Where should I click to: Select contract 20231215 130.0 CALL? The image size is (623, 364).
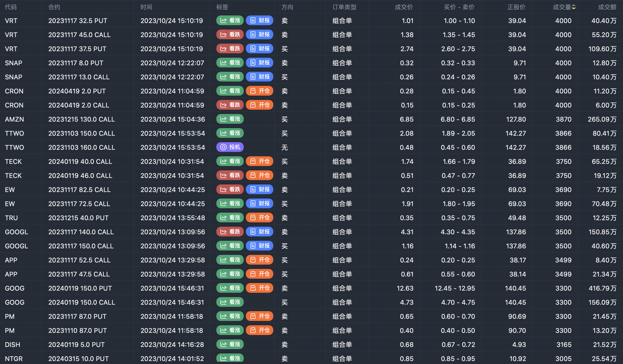[82, 119]
